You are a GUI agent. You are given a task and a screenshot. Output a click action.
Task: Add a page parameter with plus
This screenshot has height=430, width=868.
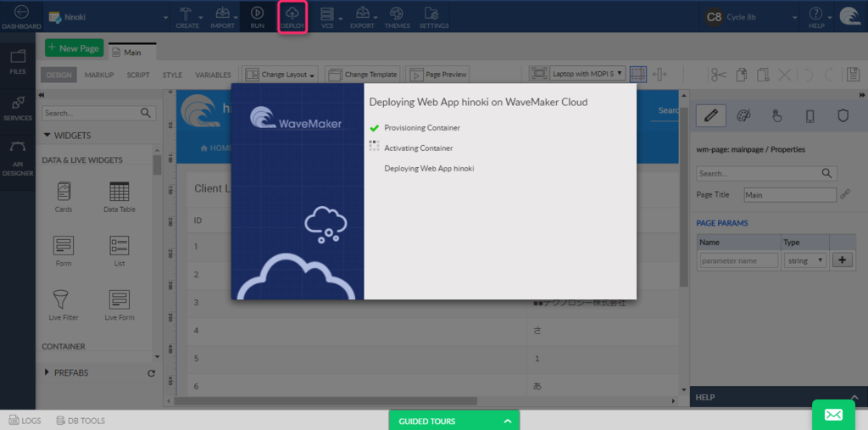tap(842, 260)
